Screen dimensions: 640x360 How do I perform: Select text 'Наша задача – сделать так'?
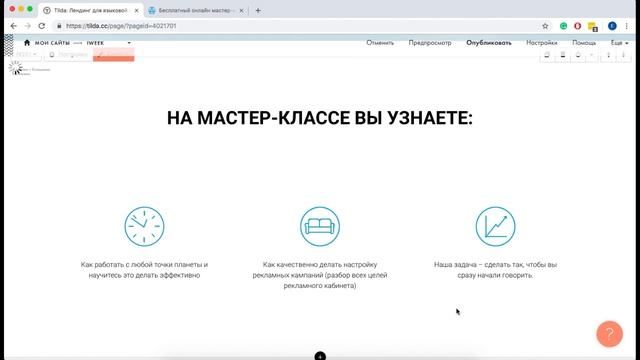coord(478,264)
